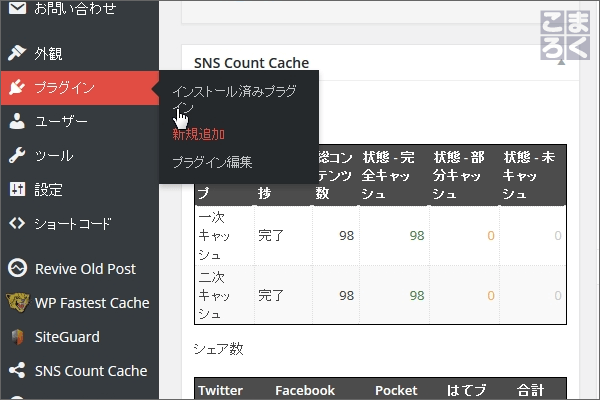Click the wrench icon beside ツール
This screenshot has height=400, width=600.
17,155
